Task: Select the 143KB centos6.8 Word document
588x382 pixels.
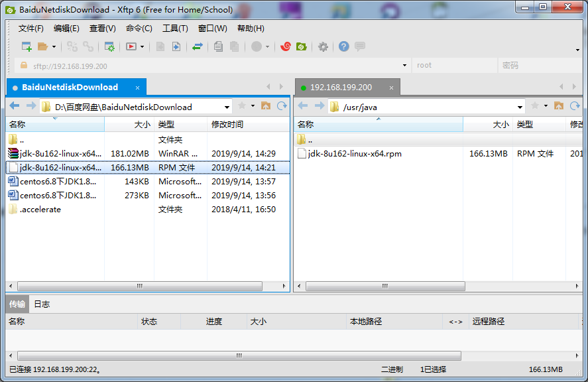Action: point(148,182)
